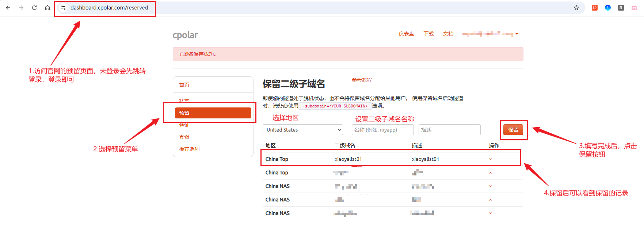Open the United States region dropdown
The image size is (644, 235).
pos(302,130)
